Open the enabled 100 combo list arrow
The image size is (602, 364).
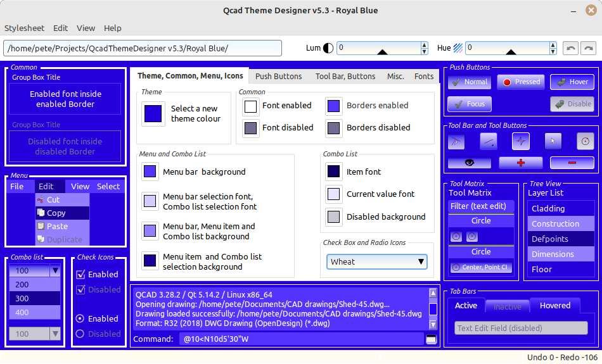click(x=55, y=271)
